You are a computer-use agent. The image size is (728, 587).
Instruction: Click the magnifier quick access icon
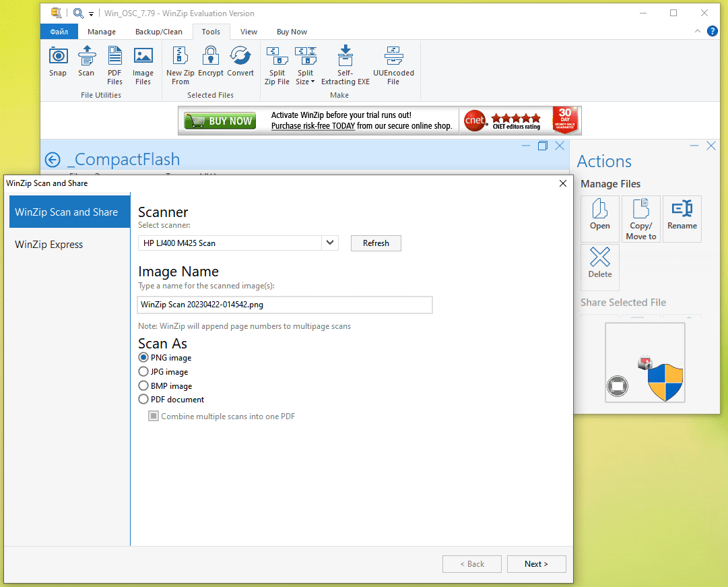[79, 13]
